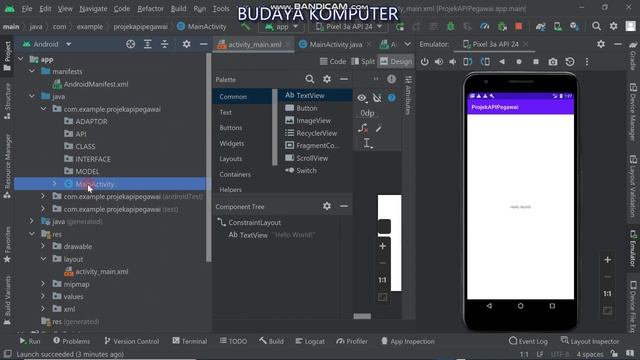Viewport: 640px width, 360px height.
Task: Expand java (generated) folder
Action: tap(32, 222)
